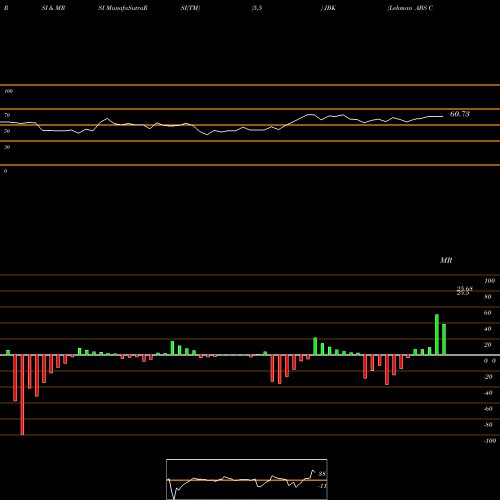Click the MR chart title label
The height and width of the screenshot is (500, 500).
click(446, 260)
